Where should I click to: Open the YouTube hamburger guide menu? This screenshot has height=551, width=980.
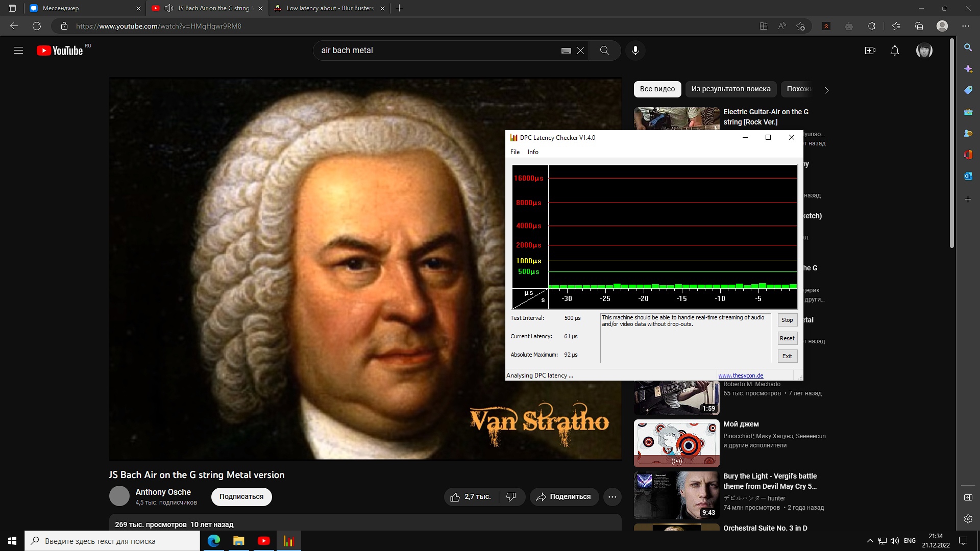coord(18,51)
